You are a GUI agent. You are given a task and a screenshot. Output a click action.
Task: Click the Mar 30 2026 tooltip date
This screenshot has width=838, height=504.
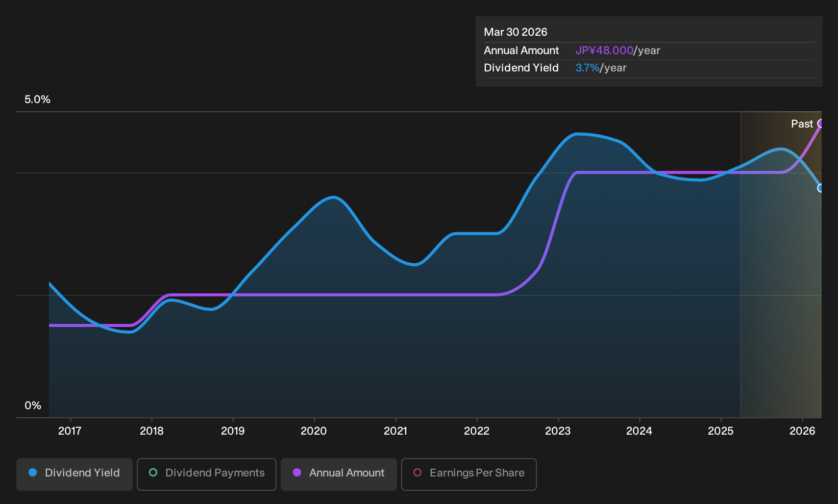[x=515, y=32]
